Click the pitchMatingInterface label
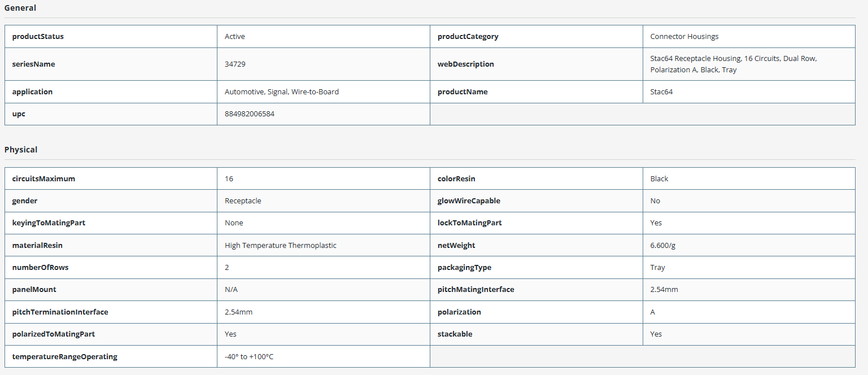Screen dimensions: 868x375 (x=476, y=289)
